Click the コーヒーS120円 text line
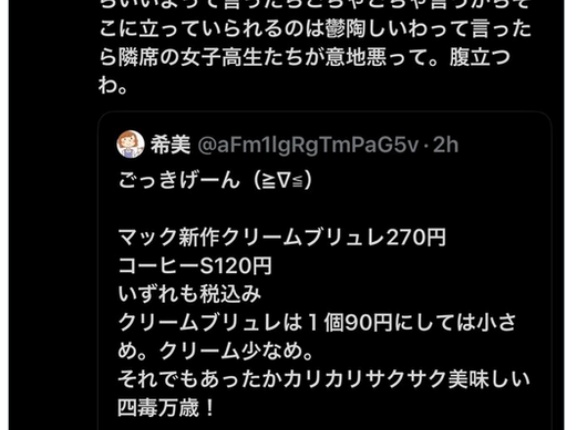Screen dimensions: 576x430 point(195,266)
